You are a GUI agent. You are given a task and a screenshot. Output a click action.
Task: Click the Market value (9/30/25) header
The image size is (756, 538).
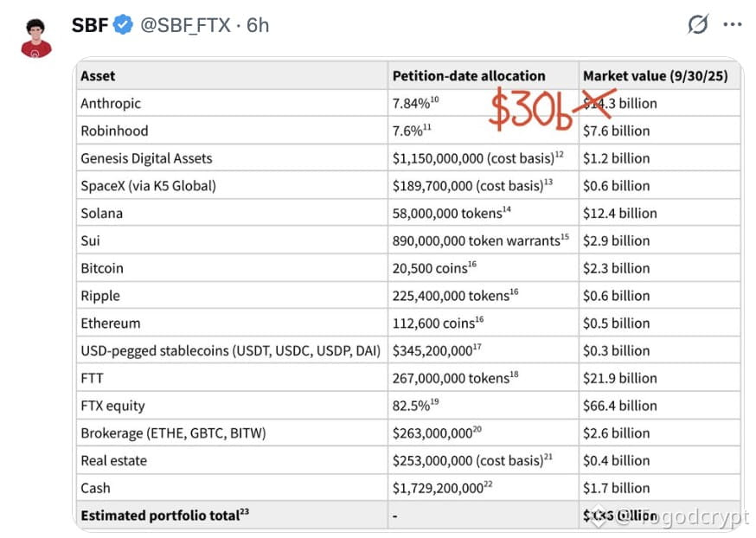656,76
